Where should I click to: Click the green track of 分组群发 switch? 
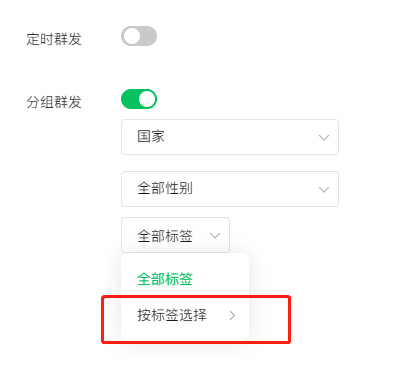tap(129, 99)
